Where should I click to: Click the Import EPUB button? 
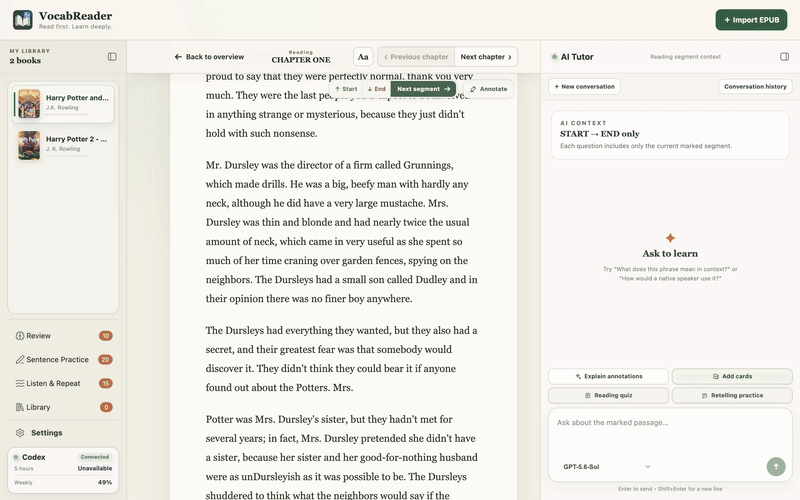pyautogui.click(x=751, y=20)
